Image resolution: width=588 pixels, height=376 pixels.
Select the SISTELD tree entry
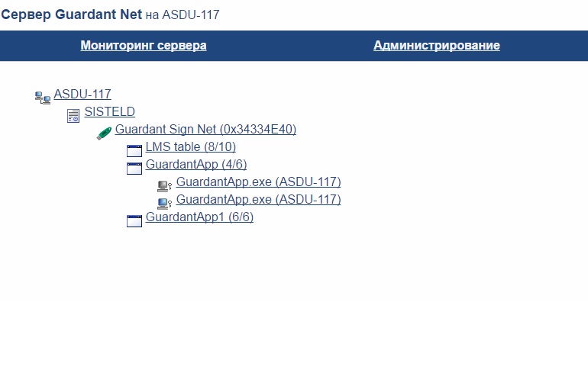click(x=109, y=112)
